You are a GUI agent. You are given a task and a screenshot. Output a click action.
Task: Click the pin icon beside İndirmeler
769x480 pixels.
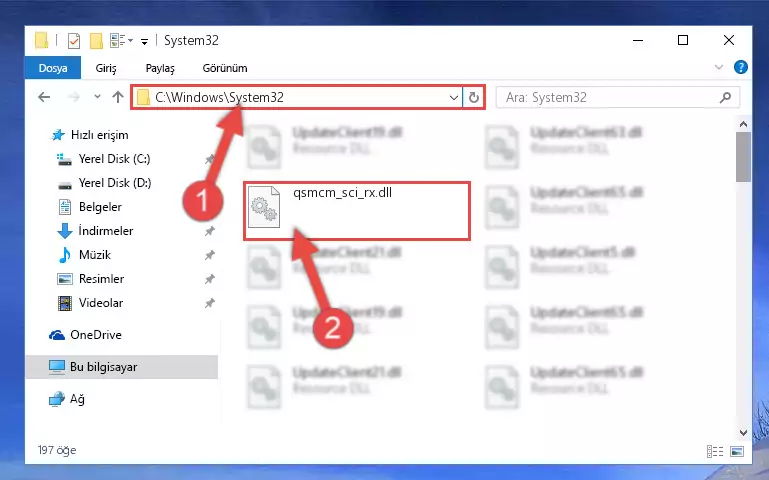point(209,231)
